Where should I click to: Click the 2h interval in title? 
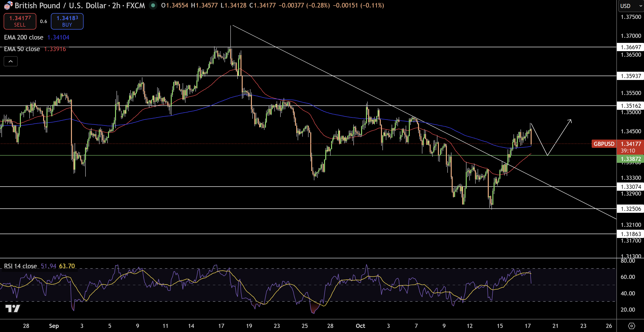pos(116,6)
